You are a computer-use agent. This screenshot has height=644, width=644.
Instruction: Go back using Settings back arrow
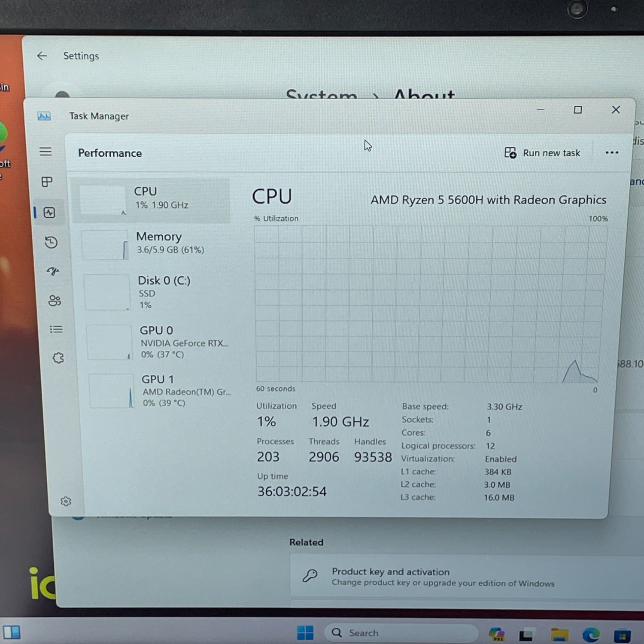click(x=42, y=56)
